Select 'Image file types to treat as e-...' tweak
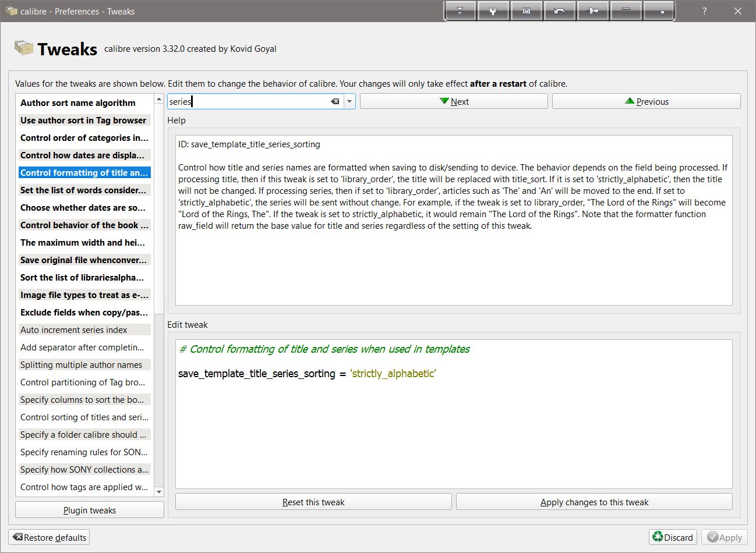This screenshot has width=756, height=553. pos(85,295)
